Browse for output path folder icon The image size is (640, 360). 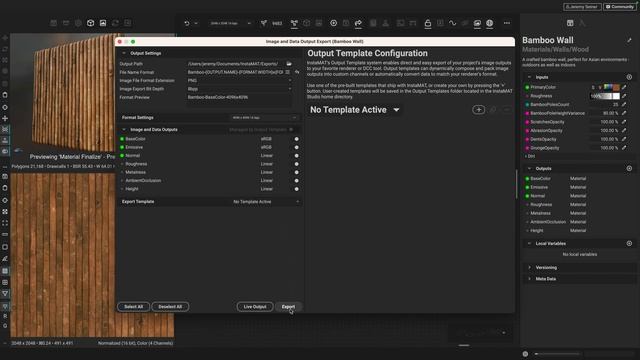[x=289, y=64]
